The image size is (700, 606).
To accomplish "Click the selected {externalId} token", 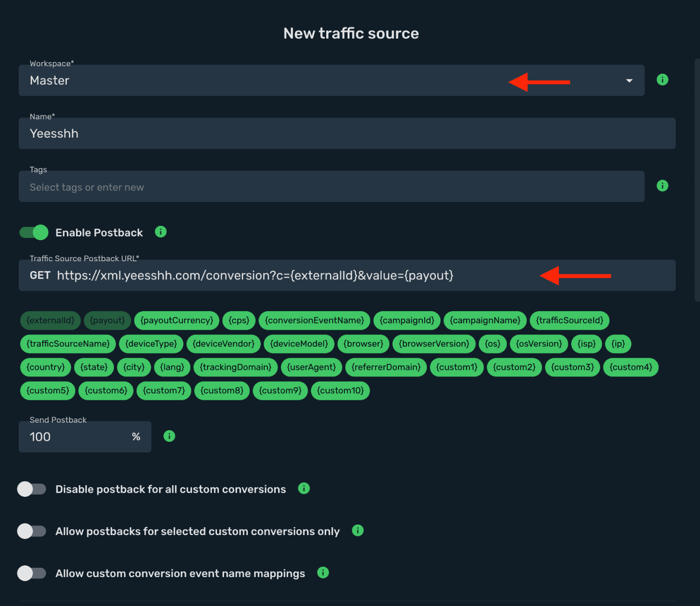I will pyautogui.click(x=50, y=320).
